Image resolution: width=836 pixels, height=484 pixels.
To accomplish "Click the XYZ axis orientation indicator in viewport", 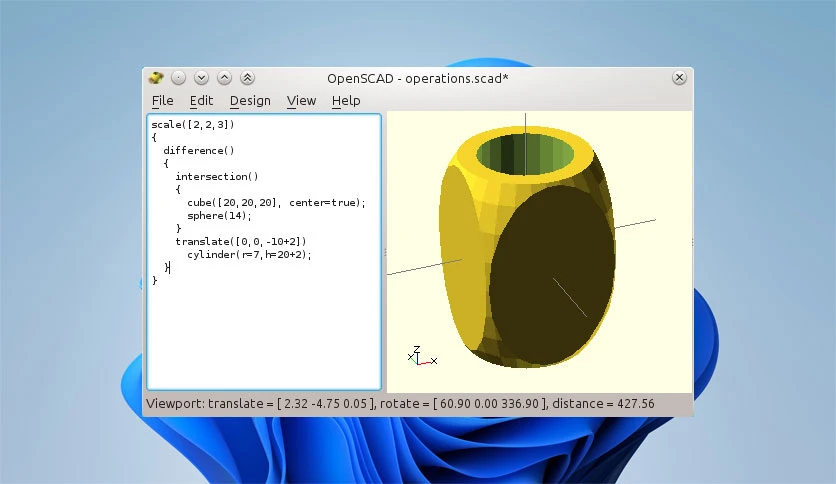I will [422, 356].
